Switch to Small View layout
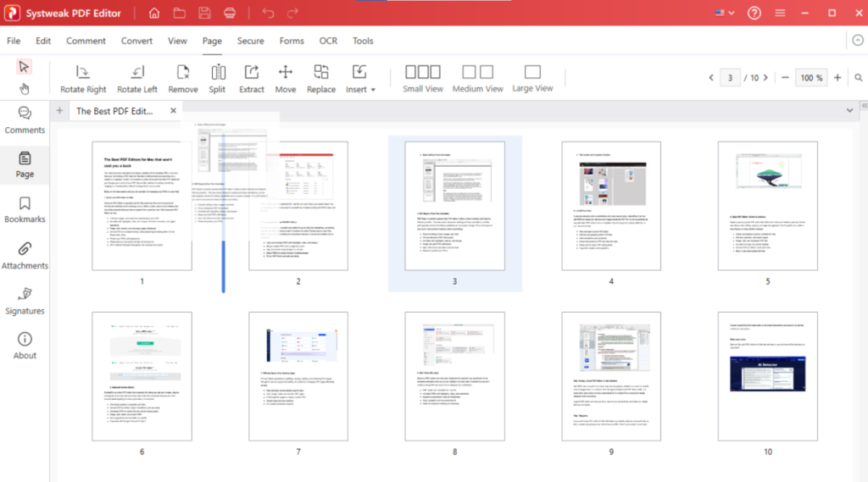Image resolution: width=868 pixels, height=482 pixels. point(422,79)
